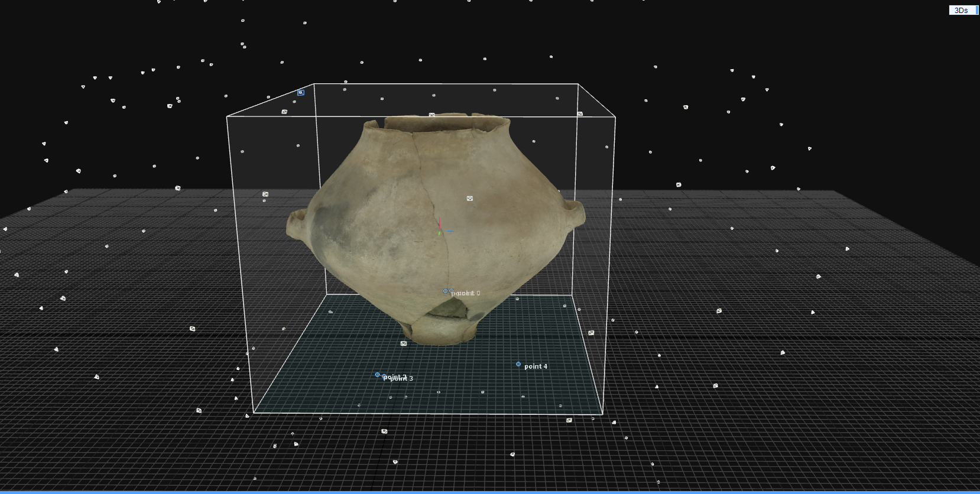Select camera icon beside the highlighted blue camera
The width and height of the screenshot is (980, 494).
[284, 112]
